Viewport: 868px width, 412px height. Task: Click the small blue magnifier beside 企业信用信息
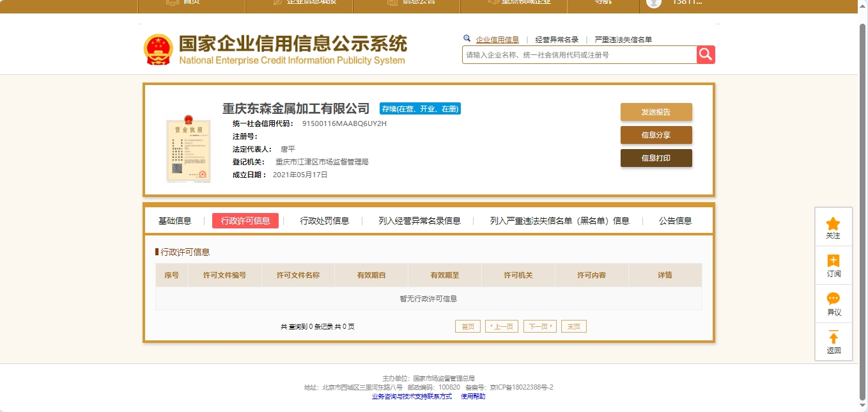point(467,38)
